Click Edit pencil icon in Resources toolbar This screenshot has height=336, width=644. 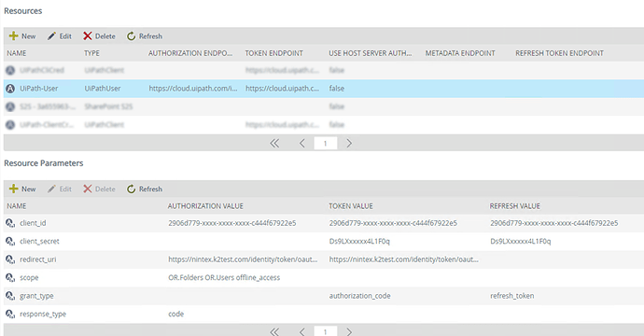tap(51, 36)
